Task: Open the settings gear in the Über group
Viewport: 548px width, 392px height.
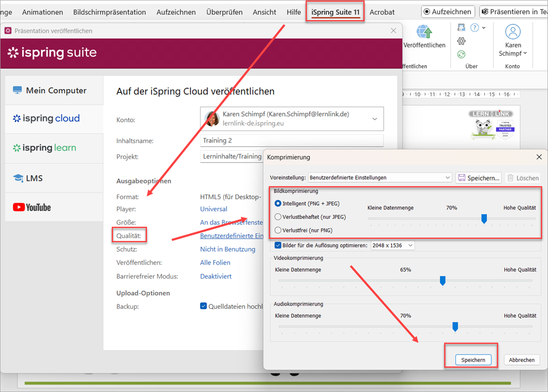Action: pyautogui.click(x=461, y=41)
